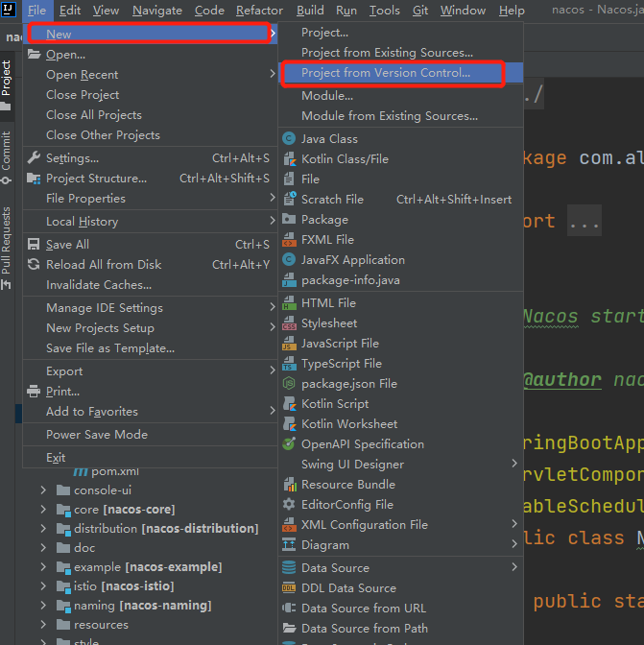The height and width of the screenshot is (645, 644).
Task: Expand the Open Recent submenu arrow
Action: [x=273, y=74]
